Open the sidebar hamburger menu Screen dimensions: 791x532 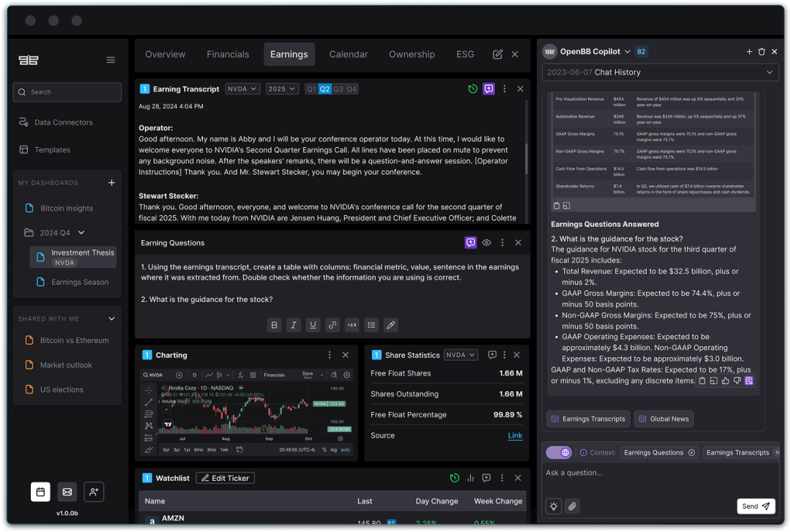pos(111,60)
